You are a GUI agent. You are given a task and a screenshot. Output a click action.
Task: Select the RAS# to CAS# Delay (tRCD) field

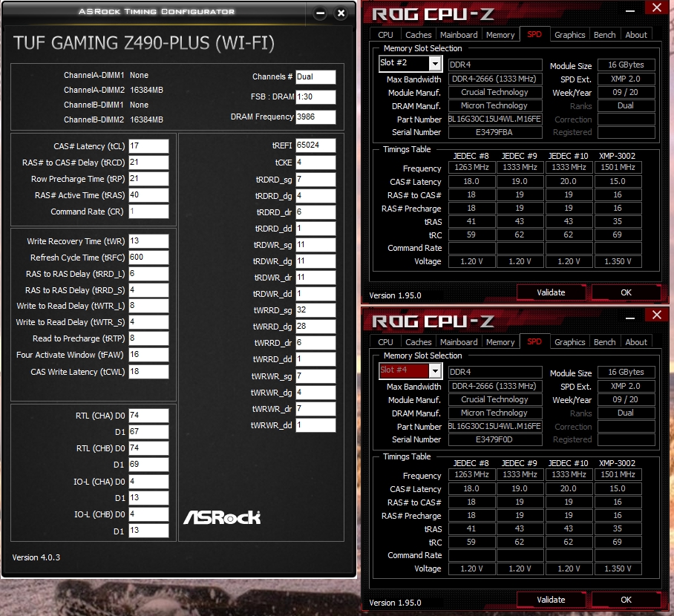pyautogui.click(x=148, y=163)
